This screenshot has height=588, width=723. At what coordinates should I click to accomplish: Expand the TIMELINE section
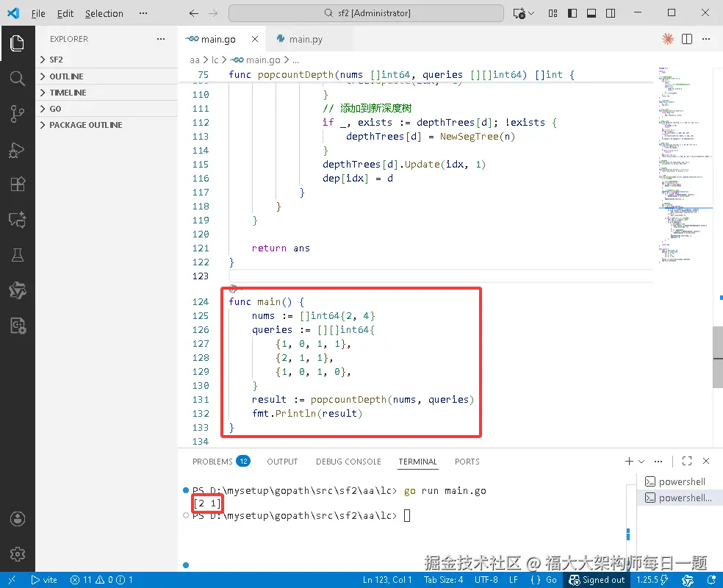(x=107, y=92)
